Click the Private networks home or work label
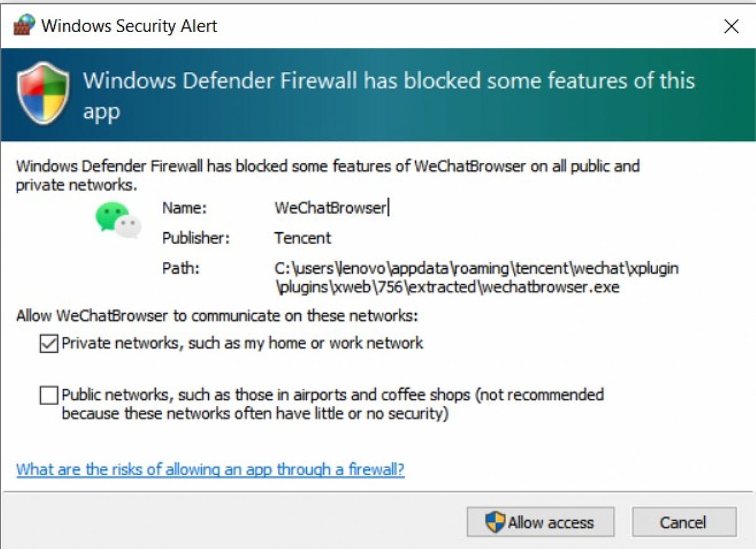Screen dimensions: 756x549 [x=242, y=343]
